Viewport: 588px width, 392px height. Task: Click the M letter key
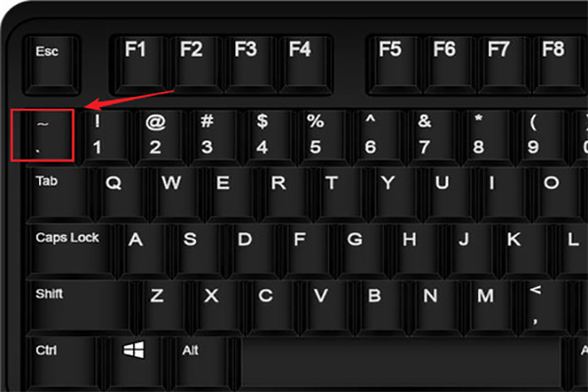pos(486,308)
